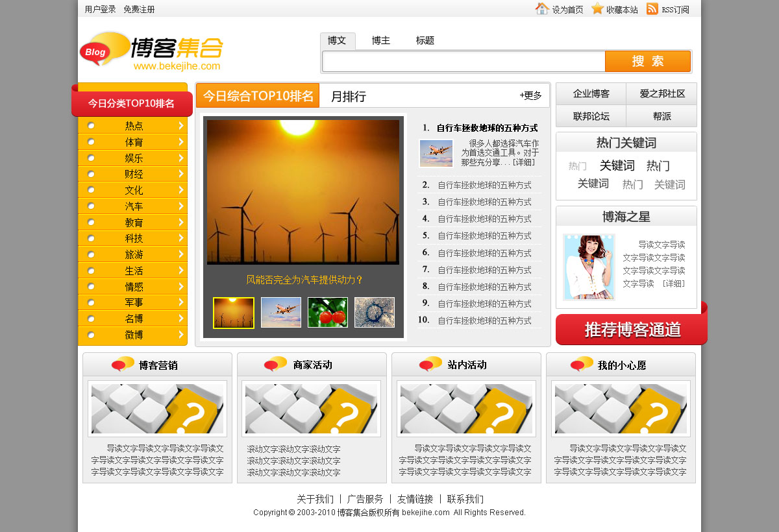Select the wind turbine sunset thumbnail
779x532 pixels.
(x=234, y=313)
